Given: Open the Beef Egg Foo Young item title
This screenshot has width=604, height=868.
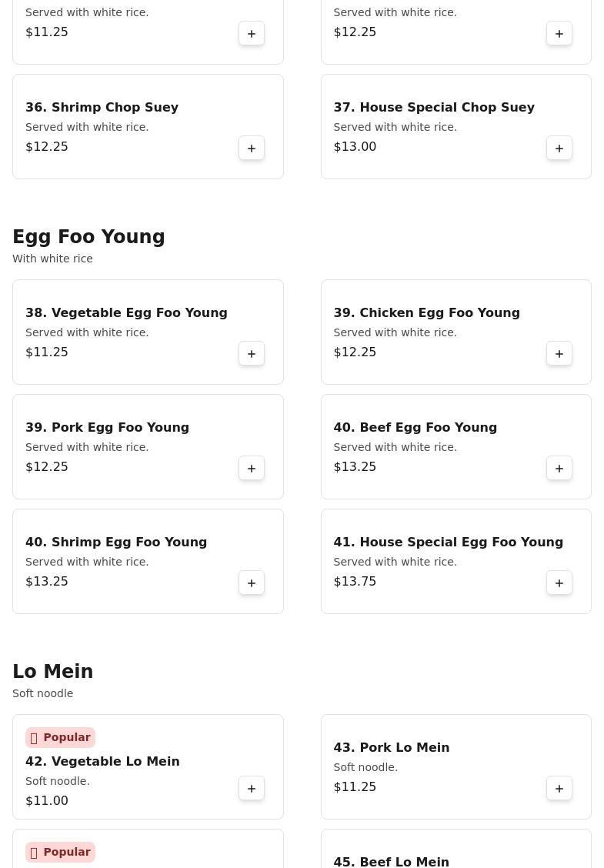Looking at the screenshot, I should [x=415, y=428].
